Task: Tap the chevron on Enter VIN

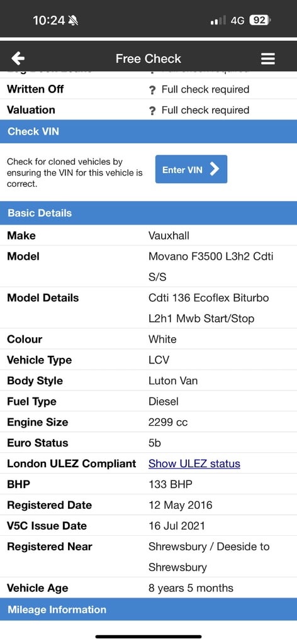Action: pos(215,169)
